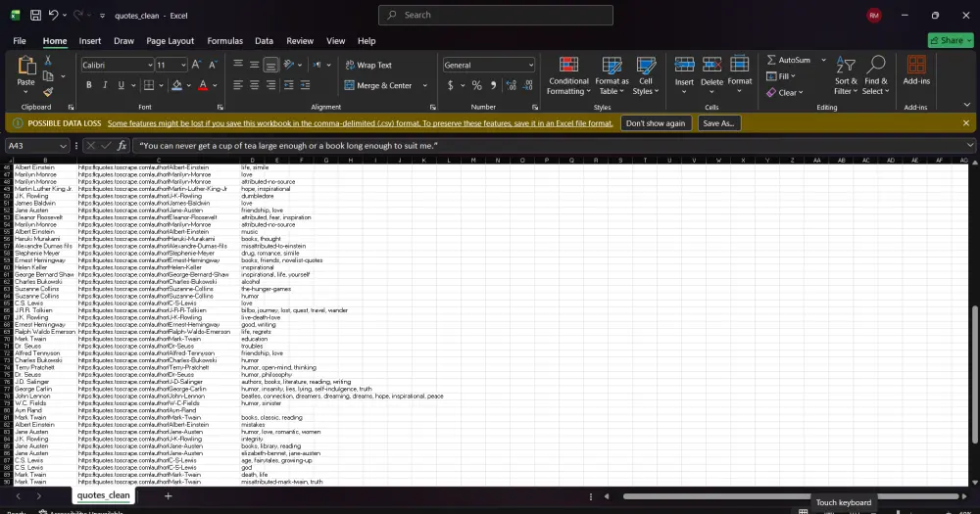Click the AutoSum sigma button
The image size is (980, 514).
[x=789, y=60]
